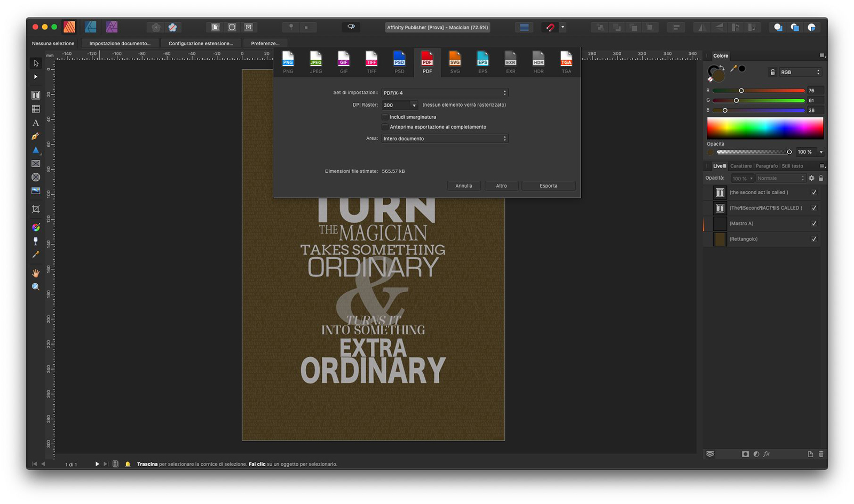Enable the Includi smarginatura checkbox
This screenshot has width=854, height=504.
pyautogui.click(x=385, y=117)
